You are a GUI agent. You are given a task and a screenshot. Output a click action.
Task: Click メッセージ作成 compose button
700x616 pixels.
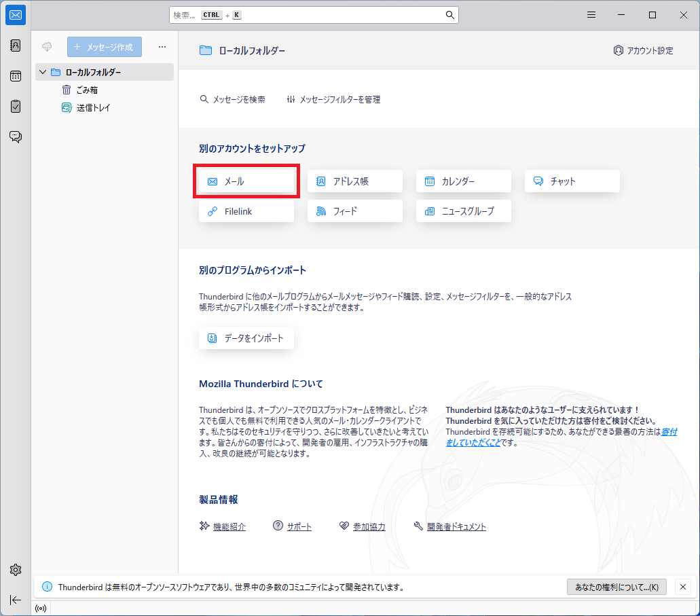105,47
